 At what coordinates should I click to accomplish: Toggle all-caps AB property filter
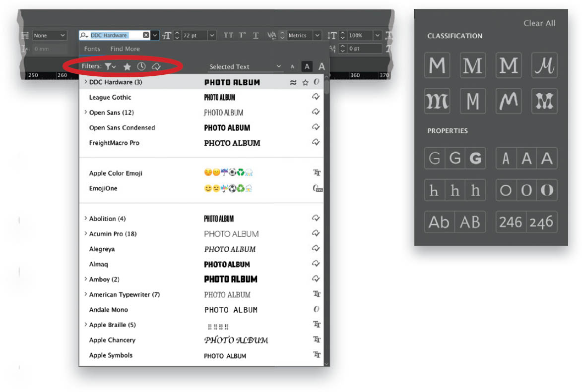click(470, 222)
